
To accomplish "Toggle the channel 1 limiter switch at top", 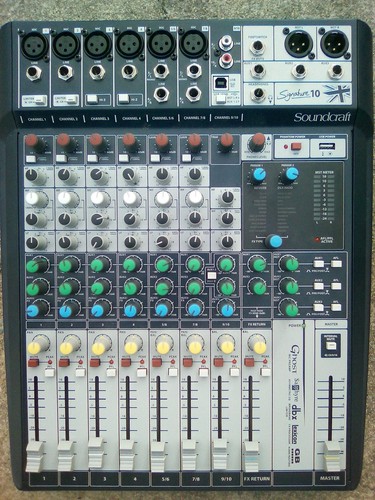I will (40, 99).
